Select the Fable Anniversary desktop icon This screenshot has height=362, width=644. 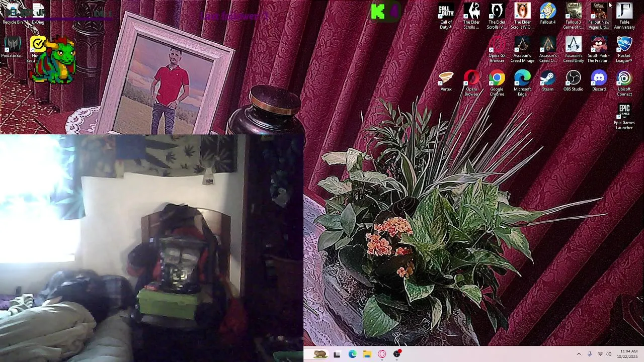pos(624,17)
